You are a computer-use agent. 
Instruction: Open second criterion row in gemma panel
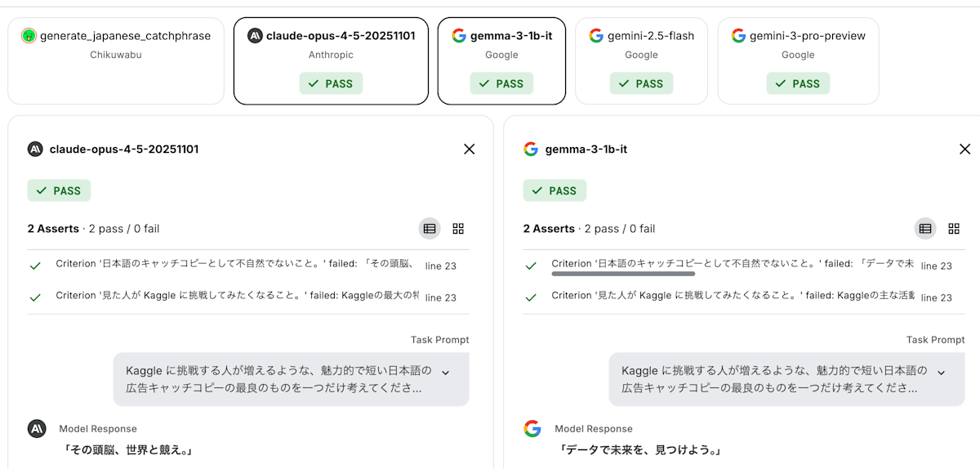pyautogui.click(x=744, y=297)
